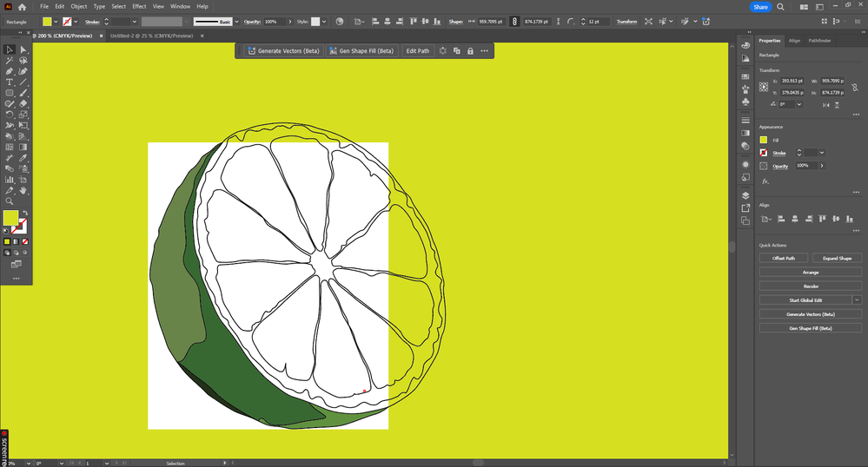Select the Direct Selection tool
This screenshot has width=868, height=467.
point(23,49)
